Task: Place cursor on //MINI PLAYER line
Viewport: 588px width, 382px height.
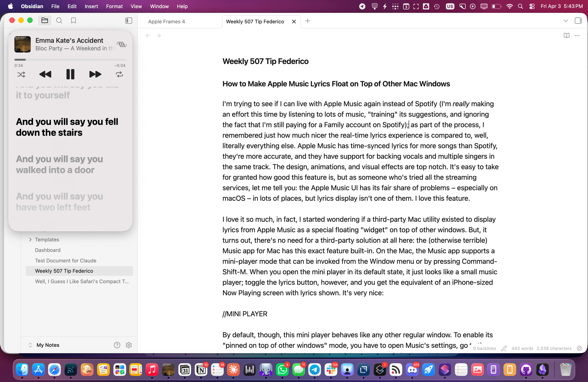Action: click(245, 314)
